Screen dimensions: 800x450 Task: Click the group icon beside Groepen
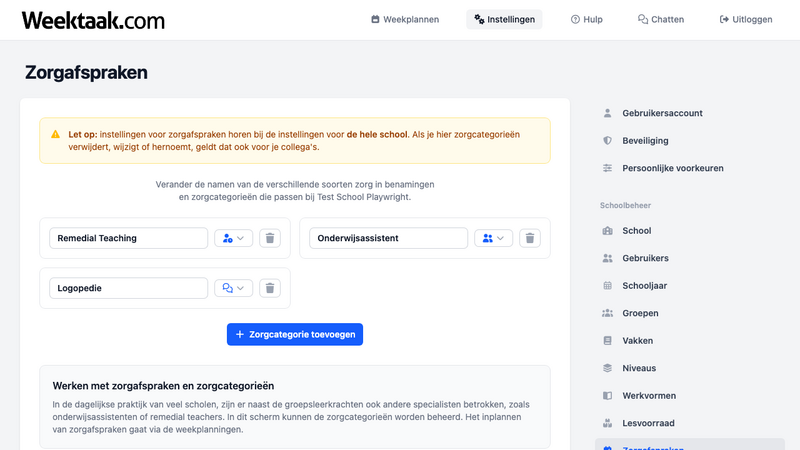point(607,313)
